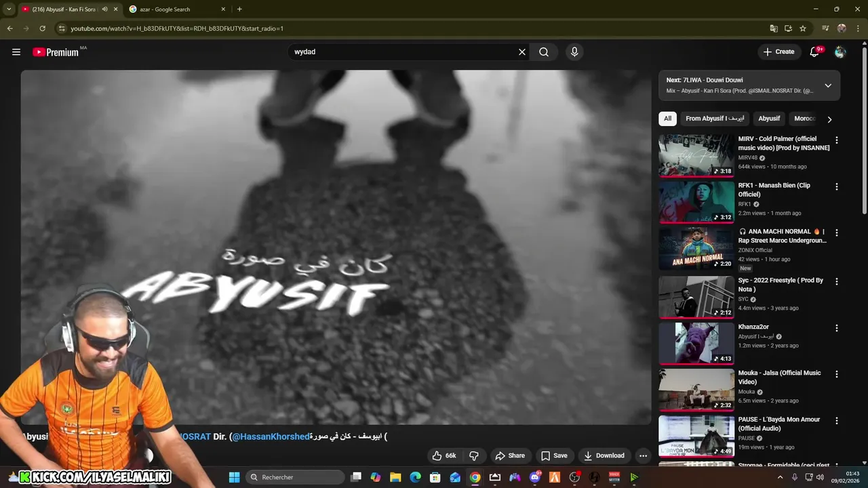Close the azar Google Search tab
The height and width of the screenshot is (488, 868).
223,9
